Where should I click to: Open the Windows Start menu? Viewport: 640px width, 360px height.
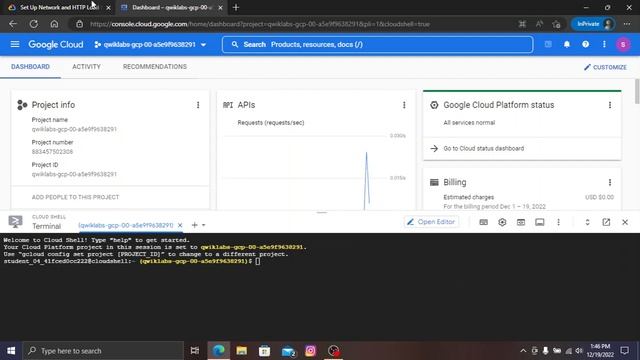point(11,351)
